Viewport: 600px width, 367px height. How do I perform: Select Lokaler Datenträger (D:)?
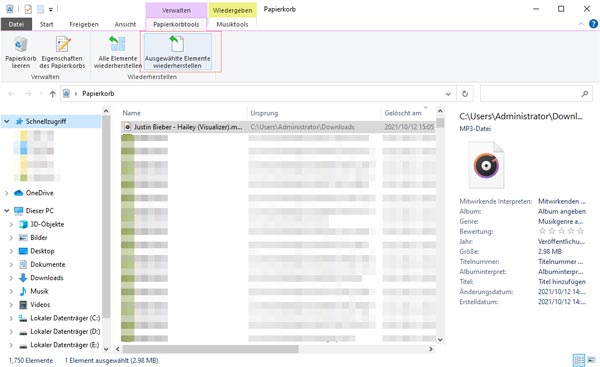[x=65, y=331]
